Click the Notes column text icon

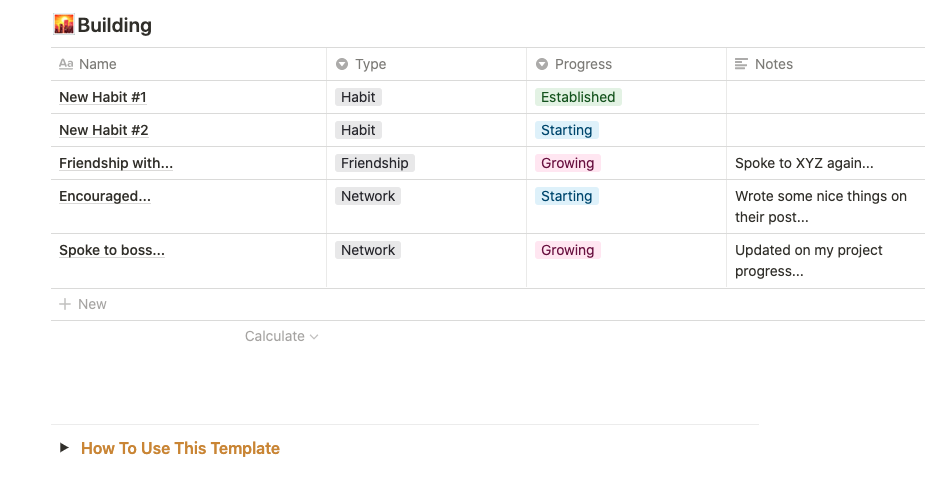[741, 64]
